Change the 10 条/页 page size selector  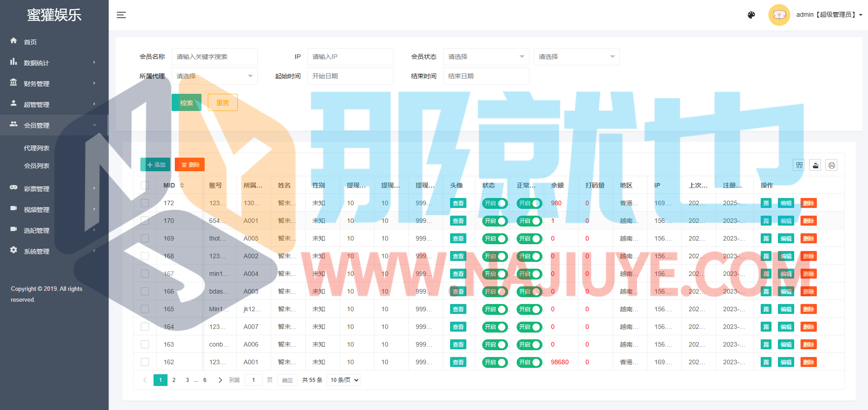344,380
